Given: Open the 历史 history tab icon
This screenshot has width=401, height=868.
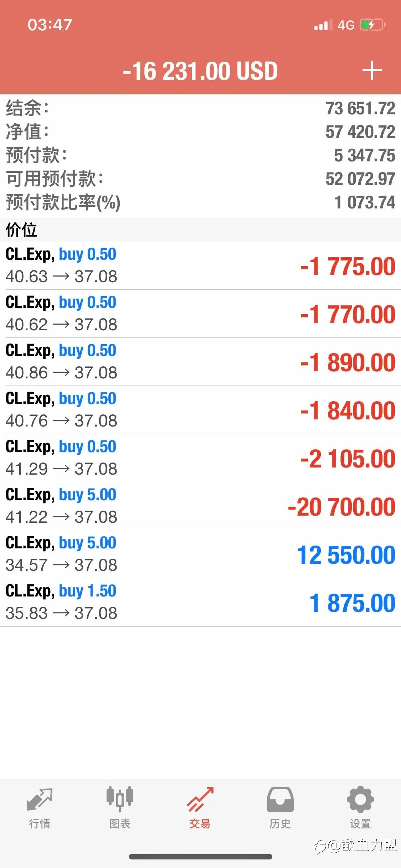Looking at the screenshot, I should tap(280, 799).
